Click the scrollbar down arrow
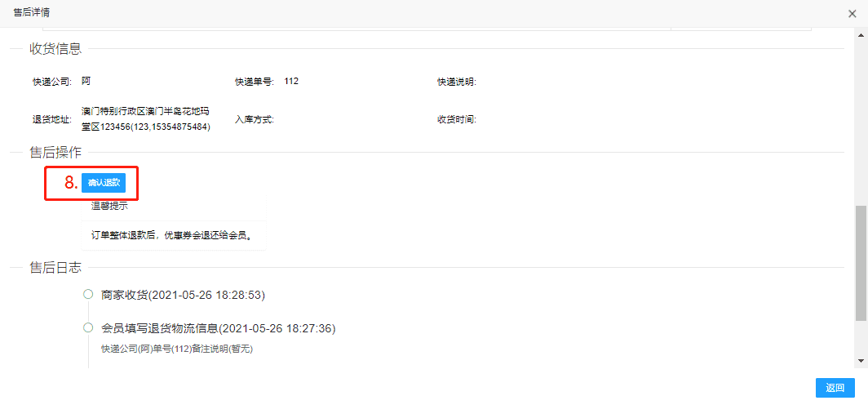This screenshot has height=405, width=868. (861, 360)
